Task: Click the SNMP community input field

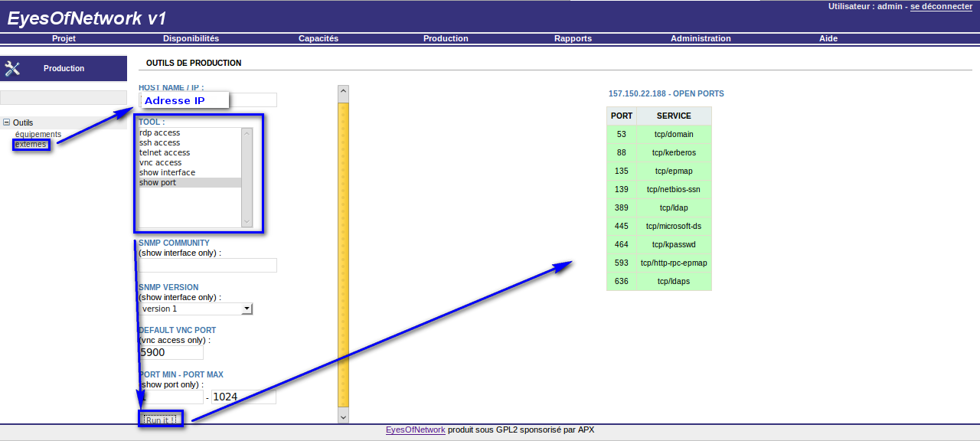Action: [207, 265]
